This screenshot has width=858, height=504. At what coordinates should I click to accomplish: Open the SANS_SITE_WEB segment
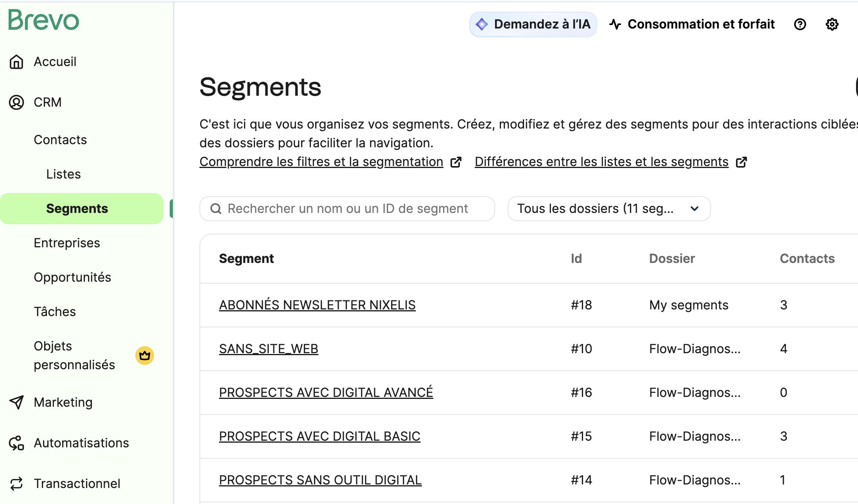point(269,349)
